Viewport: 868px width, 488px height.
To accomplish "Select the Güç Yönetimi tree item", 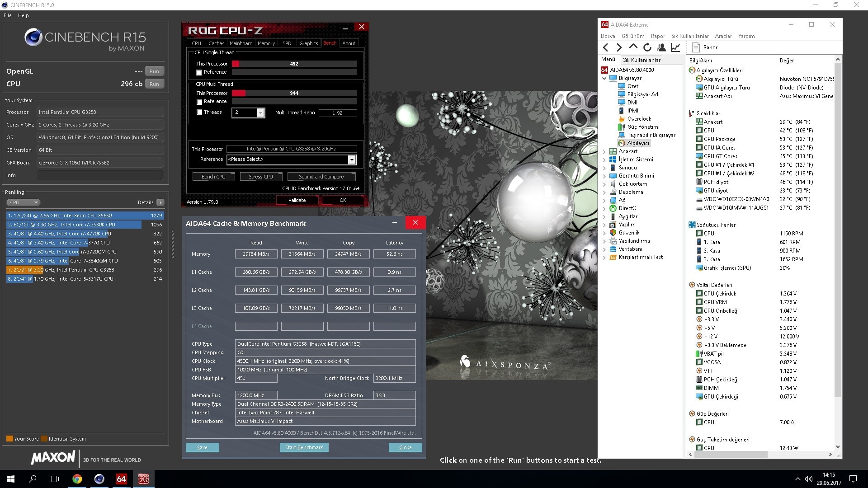I will coord(643,127).
